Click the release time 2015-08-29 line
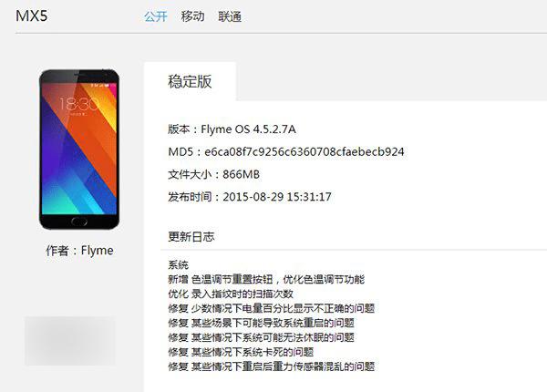The width and height of the screenshot is (547, 392). pyautogui.click(x=250, y=197)
